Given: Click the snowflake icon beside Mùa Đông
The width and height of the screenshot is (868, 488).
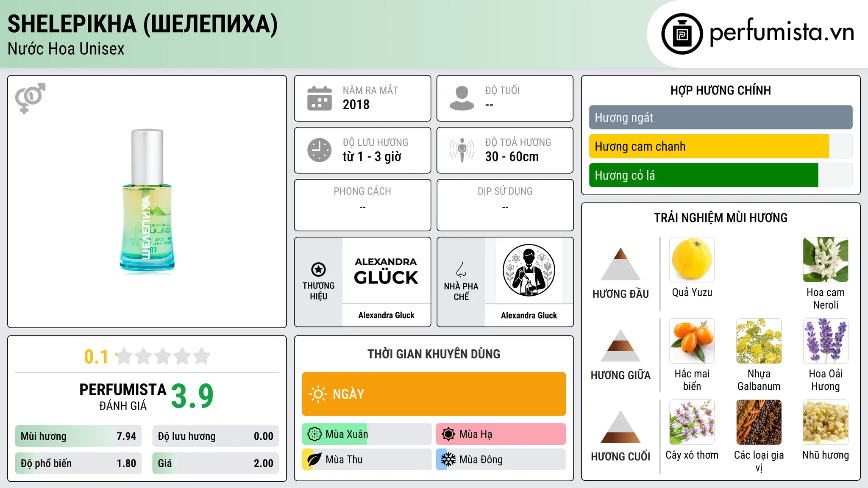Looking at the screenshot, I should [448, 460].
